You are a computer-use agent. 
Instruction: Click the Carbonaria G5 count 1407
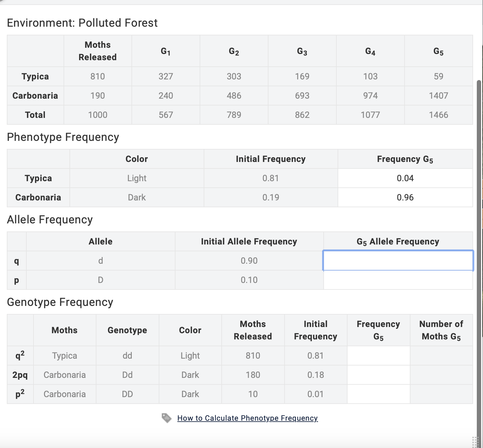tap(438, 96)
